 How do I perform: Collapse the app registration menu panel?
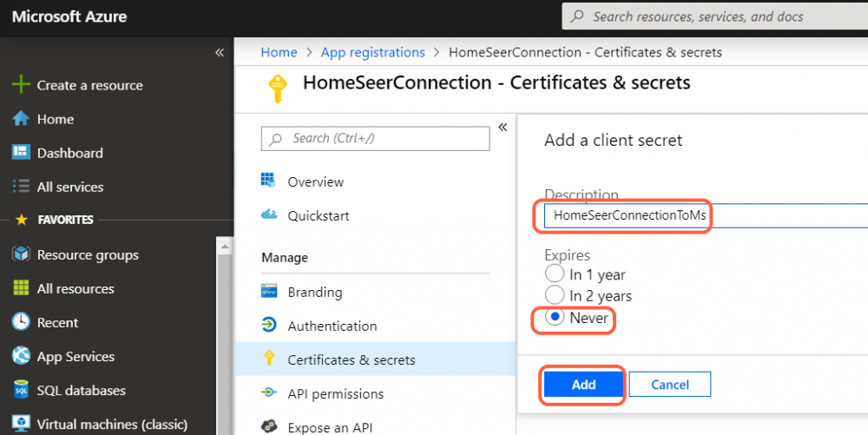click(x=503, y=128)
